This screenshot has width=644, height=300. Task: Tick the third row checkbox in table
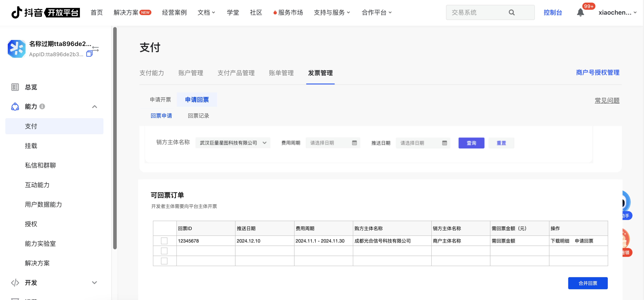[x=164, y=261]
